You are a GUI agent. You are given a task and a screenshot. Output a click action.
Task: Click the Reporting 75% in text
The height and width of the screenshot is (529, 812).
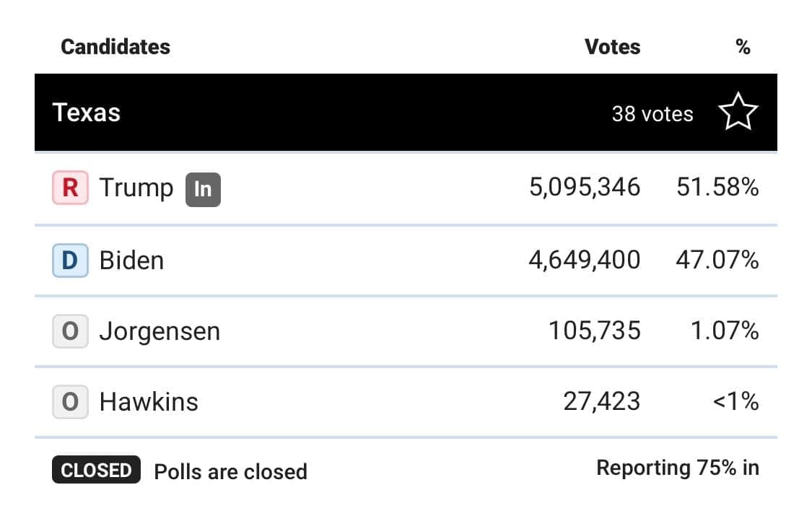(678, 468)
